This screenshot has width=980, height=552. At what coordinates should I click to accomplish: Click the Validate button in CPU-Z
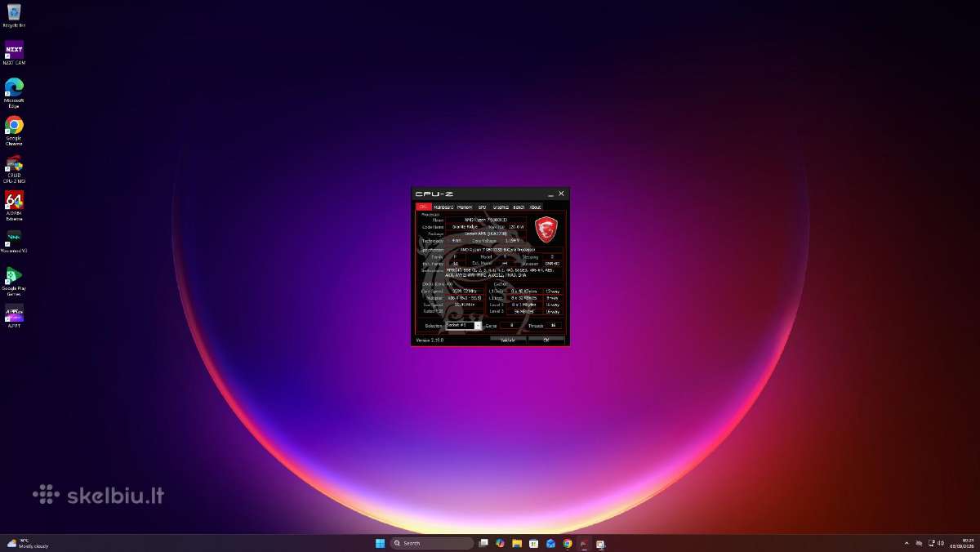point(507,340)
